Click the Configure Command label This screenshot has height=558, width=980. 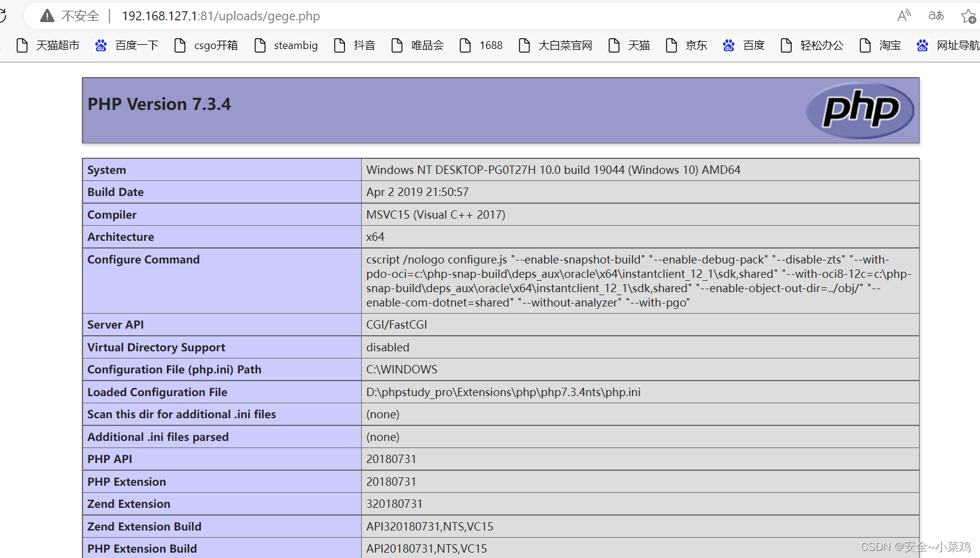(x=144, y=260)
